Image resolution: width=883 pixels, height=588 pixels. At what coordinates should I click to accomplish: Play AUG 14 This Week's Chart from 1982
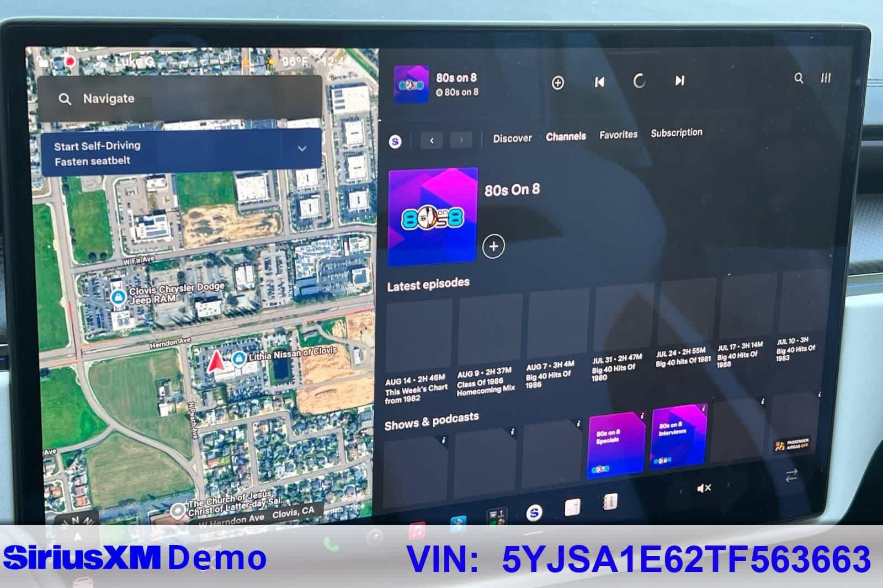[418, 351]
